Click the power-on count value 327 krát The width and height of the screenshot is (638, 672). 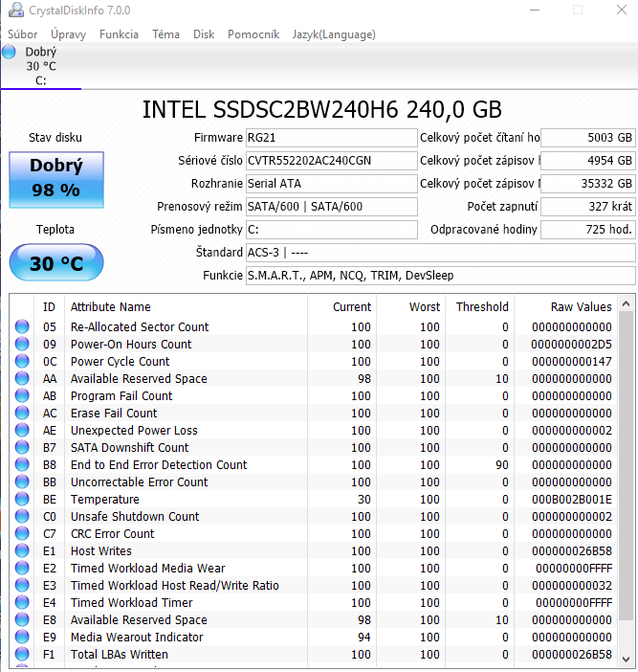pyautogui.click(x=588, y=207)
